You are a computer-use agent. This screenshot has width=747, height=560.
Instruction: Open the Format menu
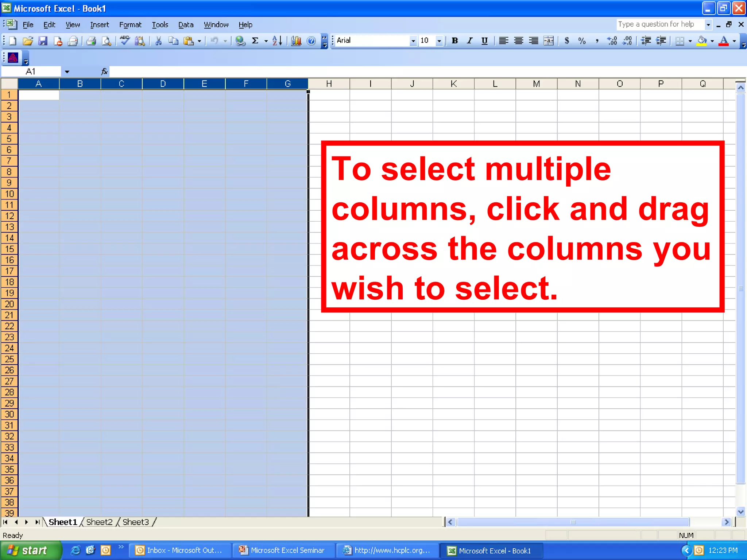pos(130,24)
